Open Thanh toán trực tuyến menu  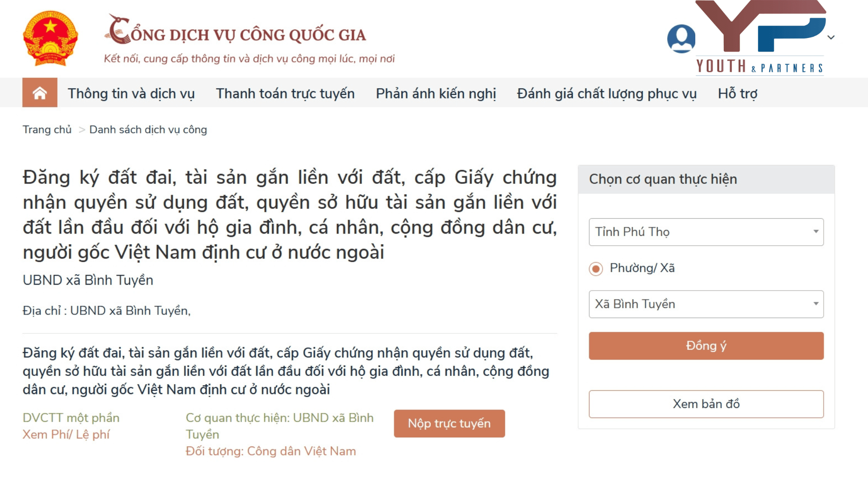(x=285, y=93)
